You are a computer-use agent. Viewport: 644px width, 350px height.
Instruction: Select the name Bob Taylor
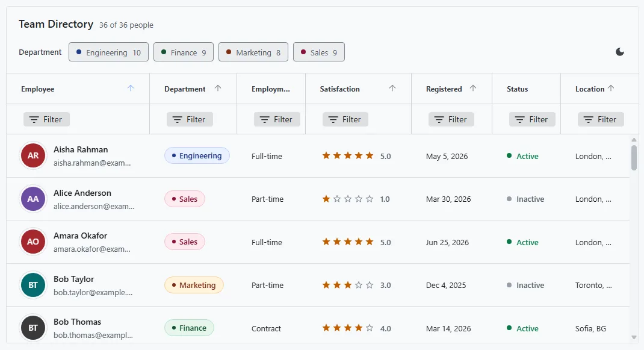coord(73,279)
